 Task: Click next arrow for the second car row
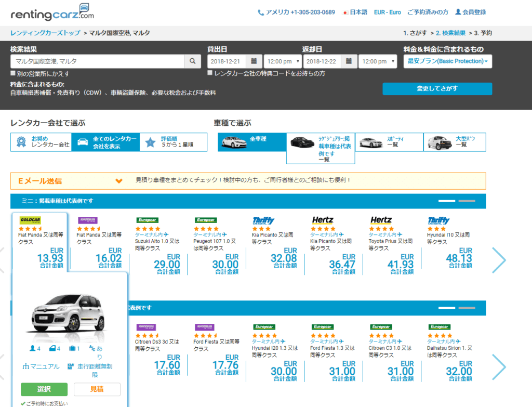click(499, 366)
